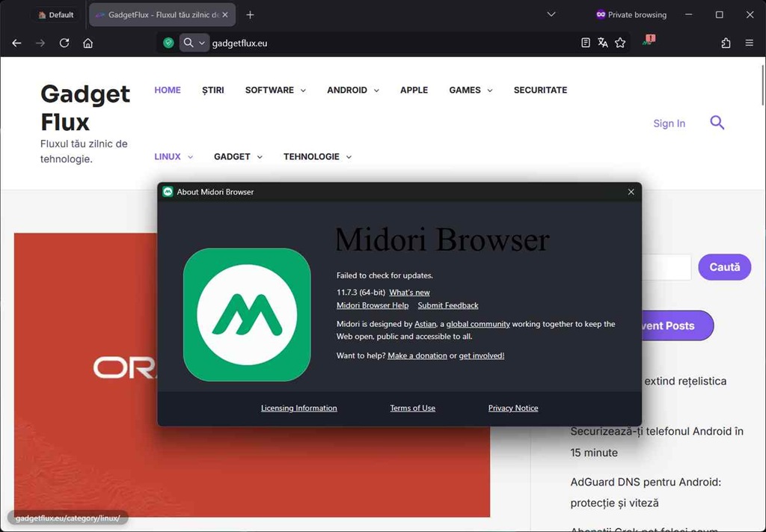Open the HOME menu item
The image size is (766, 532).
[168, 90]
